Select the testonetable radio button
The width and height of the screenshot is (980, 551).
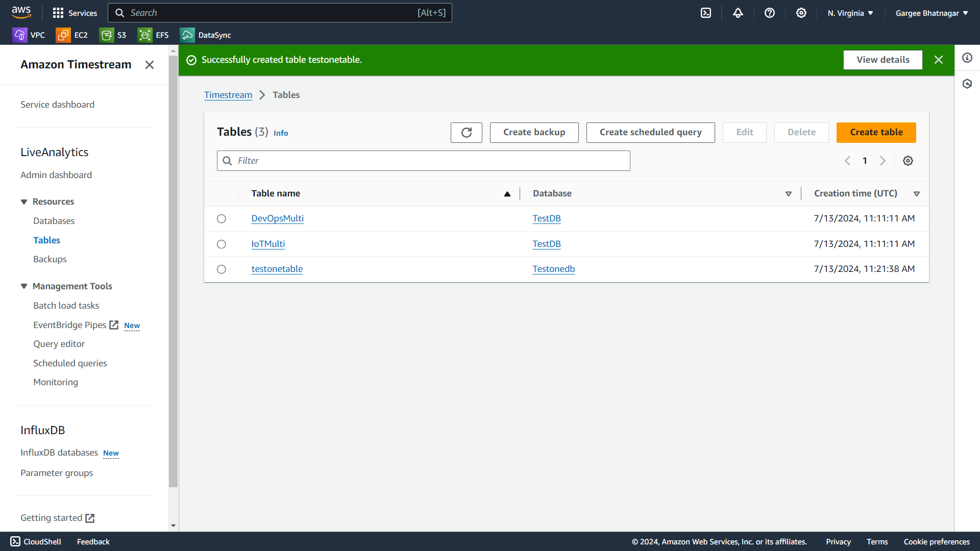click(222, 269)
